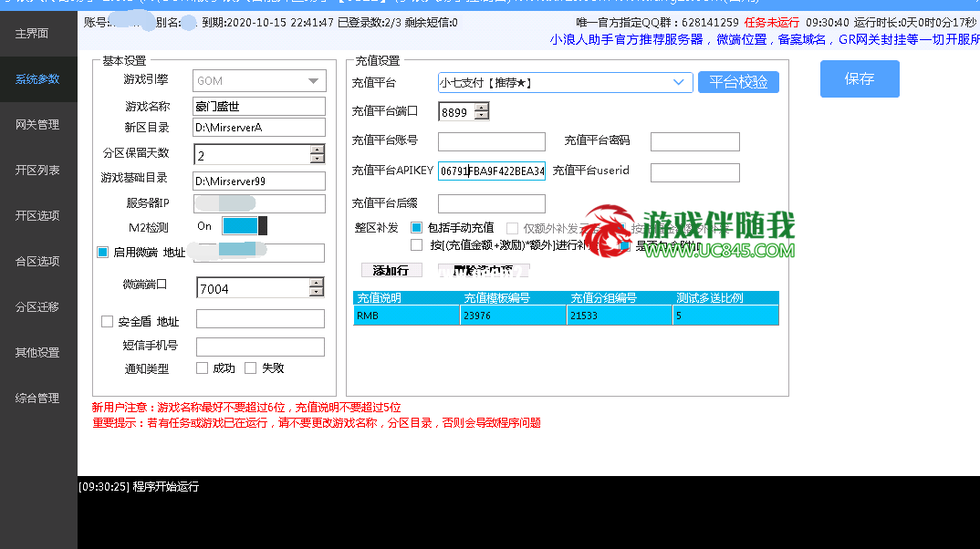Enable the 安全盾 checkbox
The image size is (980, 549).
(x=107, y=322)
